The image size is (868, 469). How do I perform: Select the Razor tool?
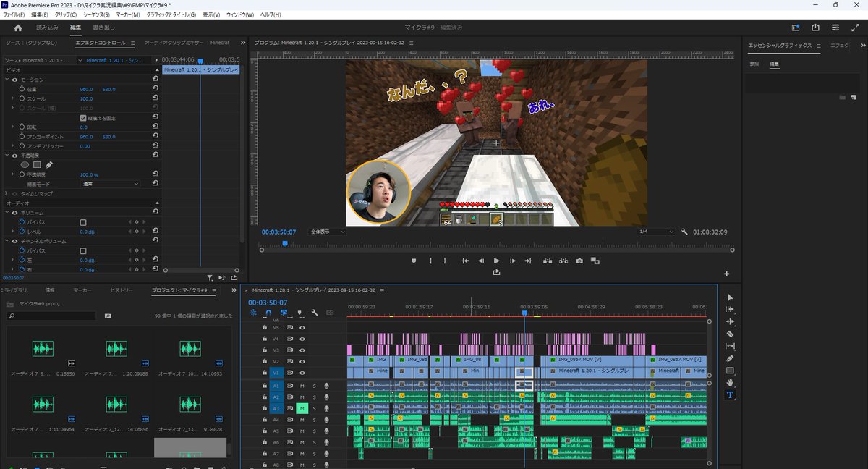(730, 334)
